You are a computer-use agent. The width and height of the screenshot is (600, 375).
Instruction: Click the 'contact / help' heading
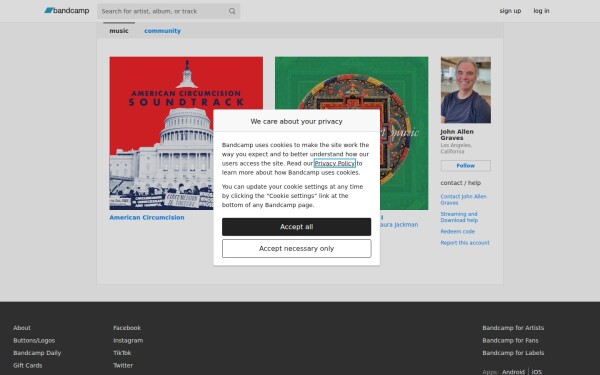pos(460,183)
